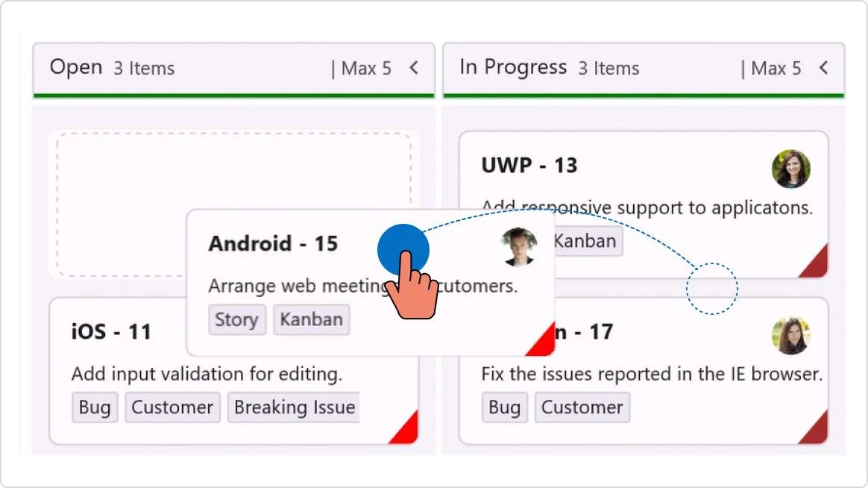Select the Customer tag on card 17
Viewport: 868px width, 488px height.
pos(582,407)
